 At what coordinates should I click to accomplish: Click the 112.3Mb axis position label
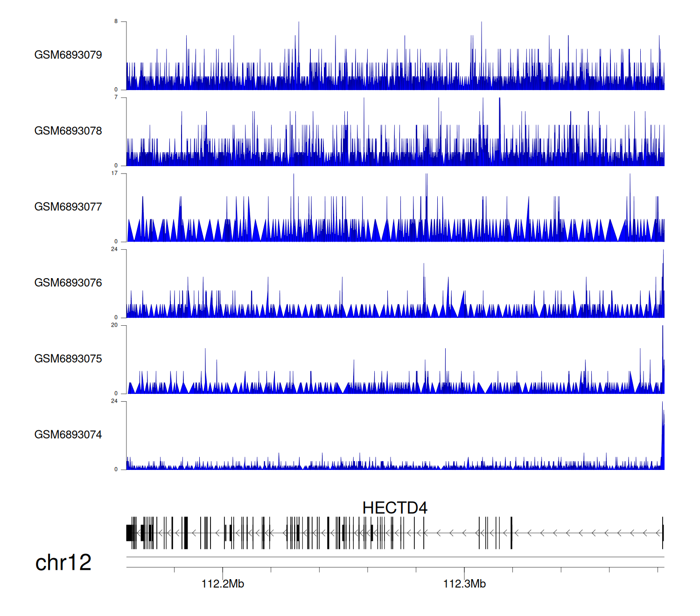tap(464, 584)
